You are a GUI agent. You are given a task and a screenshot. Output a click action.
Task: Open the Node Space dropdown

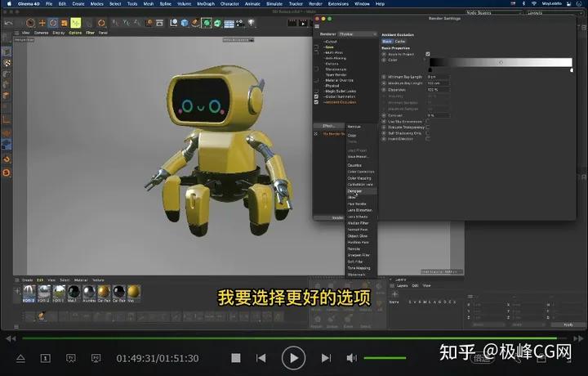(x=494, y=12)
